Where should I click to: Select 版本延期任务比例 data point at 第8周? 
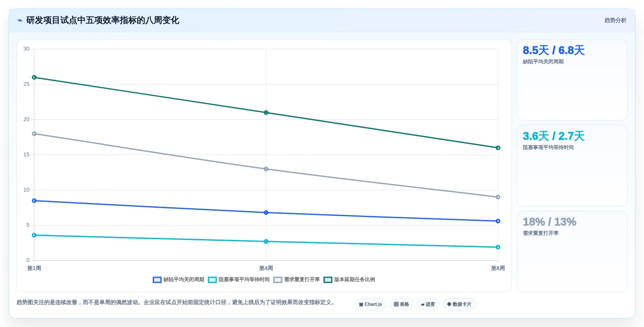point(498,148)
